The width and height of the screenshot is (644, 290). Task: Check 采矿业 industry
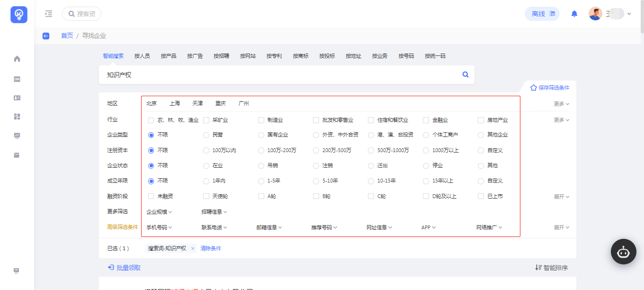point(206,120)
